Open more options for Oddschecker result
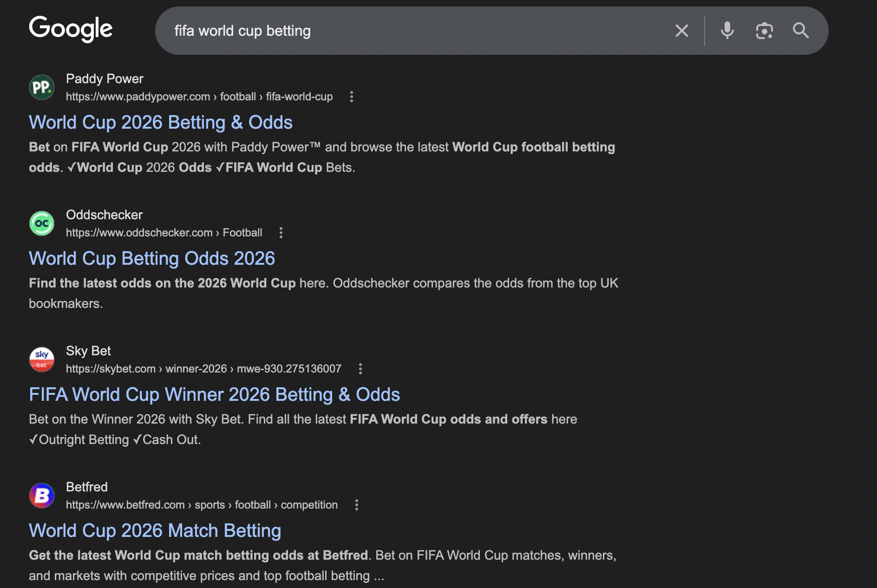Viewport: 877px width, 588px height. (x=281, y=233)
